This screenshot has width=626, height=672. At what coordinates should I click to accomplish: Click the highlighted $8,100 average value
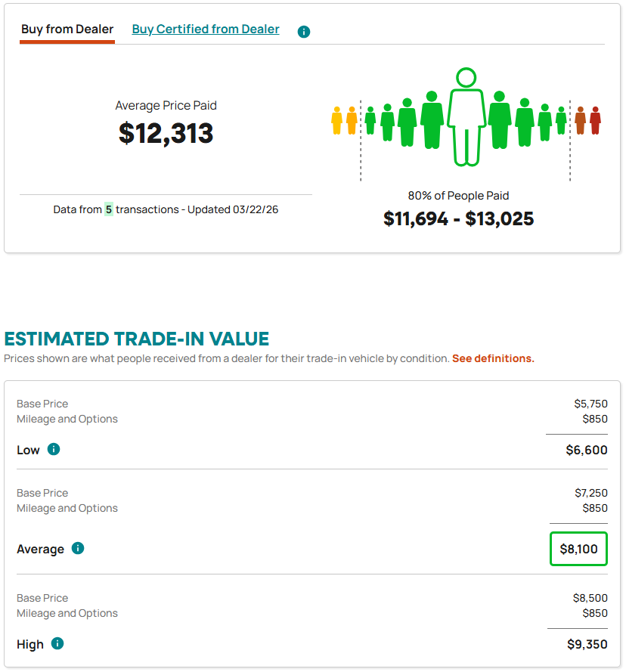pos(578,550)
